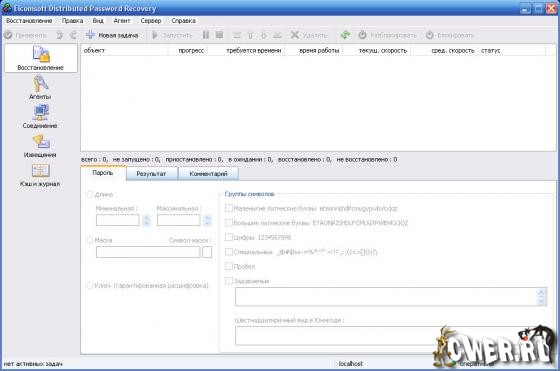This screenshot has height=371, width=560.
Task: Open the Агенты sidebar icon
Action: (40, 87)
